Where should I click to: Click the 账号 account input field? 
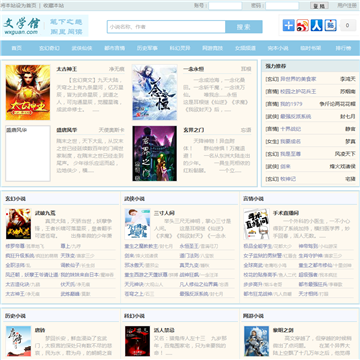pyautogui.click(x=225, y=6)
